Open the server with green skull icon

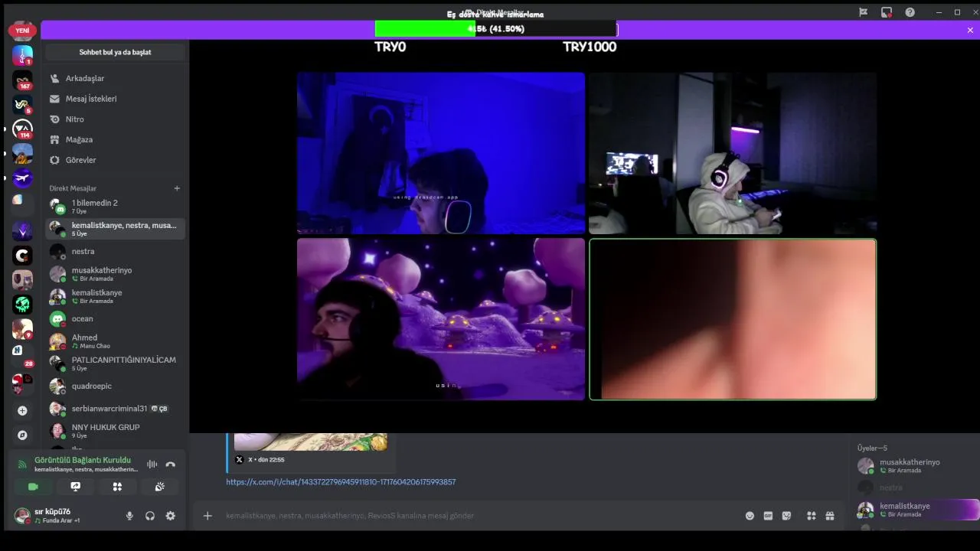[22, 305]
